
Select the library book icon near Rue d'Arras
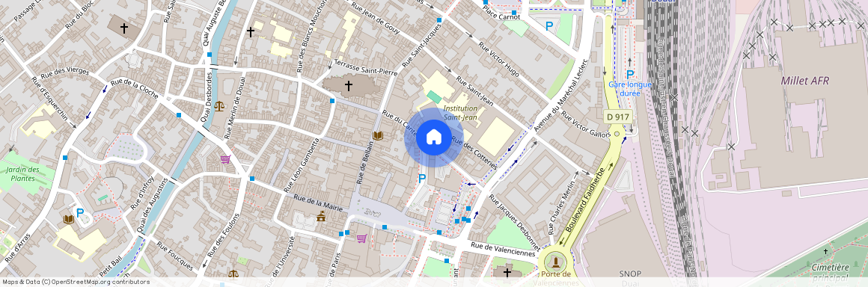(x=69, y=220)
